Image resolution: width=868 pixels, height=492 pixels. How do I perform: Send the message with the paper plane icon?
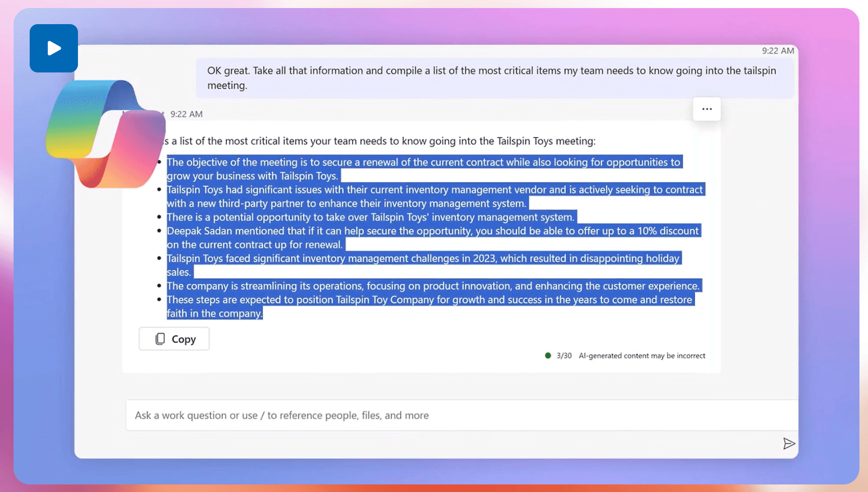coord(789,444)
